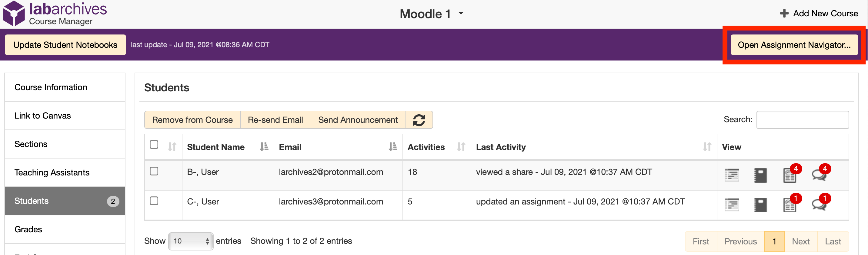Click email larchives3@protonmail.com
Image resolution: width=868 pixels, height=255 pixels.
[331, 202]
